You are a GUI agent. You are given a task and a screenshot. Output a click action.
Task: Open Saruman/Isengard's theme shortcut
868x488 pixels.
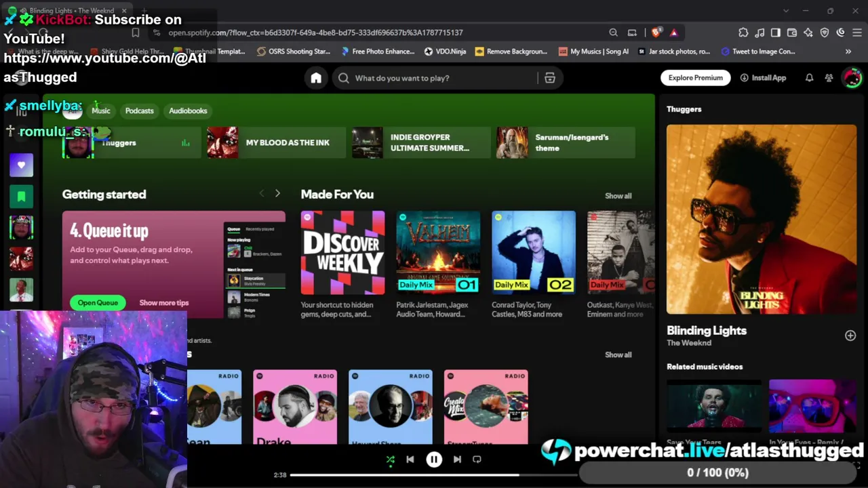click(566, 142)
